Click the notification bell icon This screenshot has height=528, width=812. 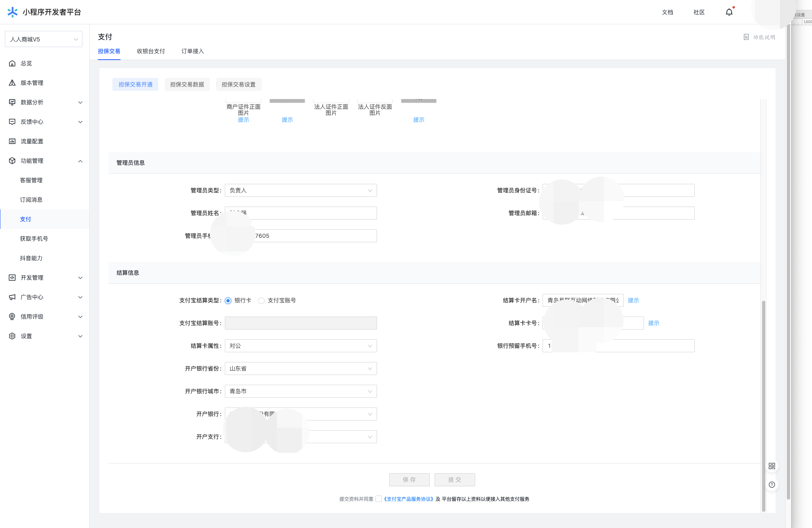tap(729, 12)
